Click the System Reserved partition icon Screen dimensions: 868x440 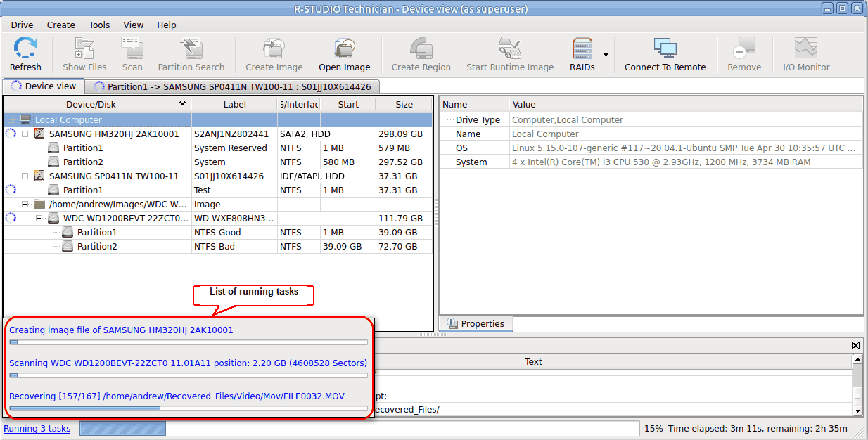coord(53,148)
